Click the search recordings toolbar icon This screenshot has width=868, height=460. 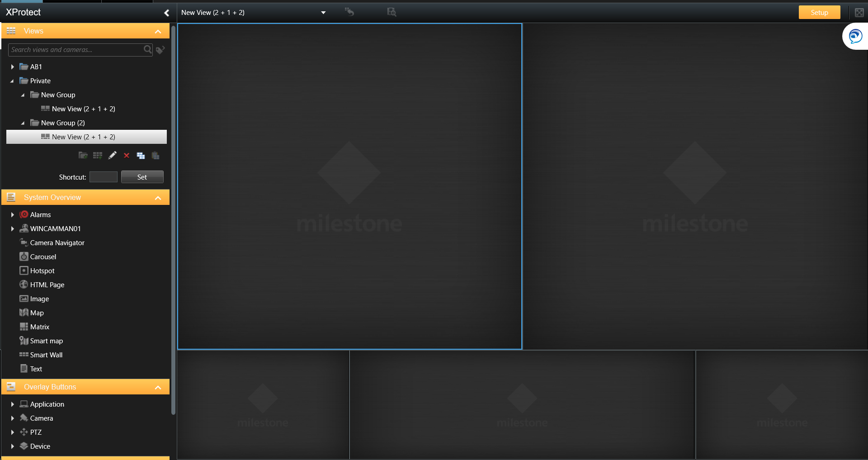[x=392, y=12]
